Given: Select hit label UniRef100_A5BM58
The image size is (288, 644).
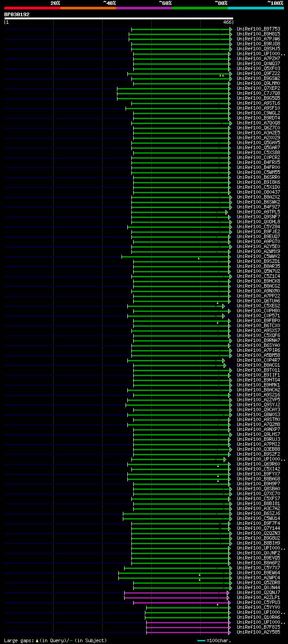Looking at the screenshot, I should (x=258, y=355).
